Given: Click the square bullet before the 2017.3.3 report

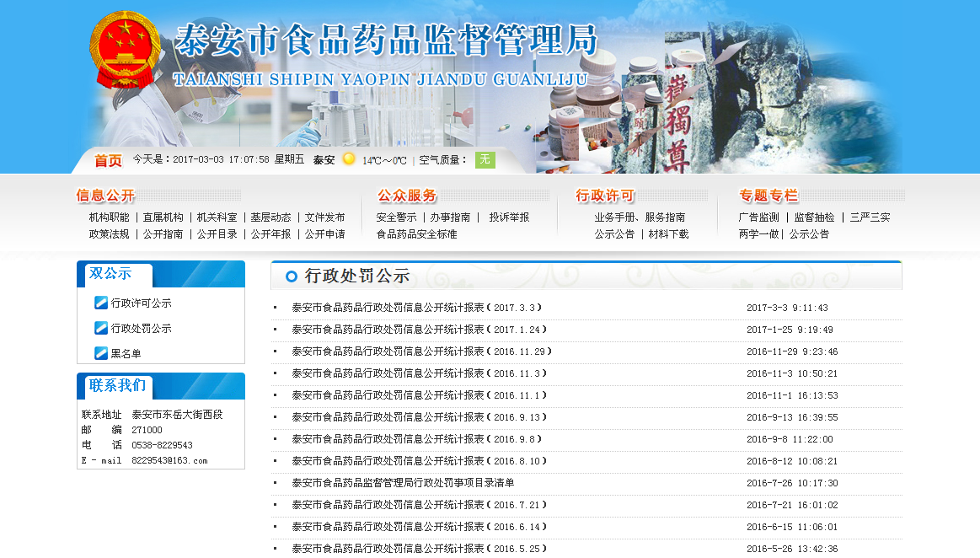Looking at the screenshot, I should (x=274, y=309).
